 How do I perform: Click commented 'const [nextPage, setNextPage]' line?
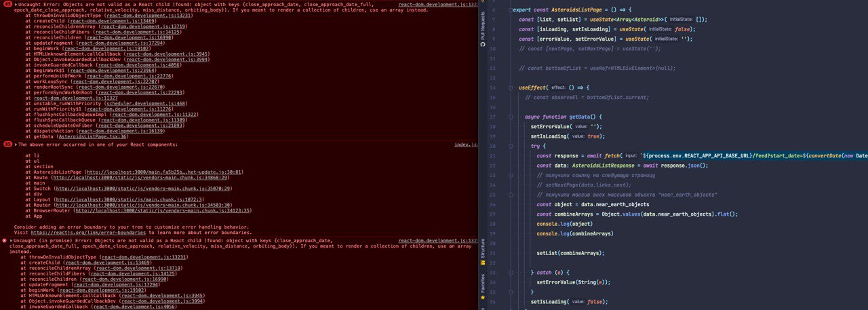[589, 49]
